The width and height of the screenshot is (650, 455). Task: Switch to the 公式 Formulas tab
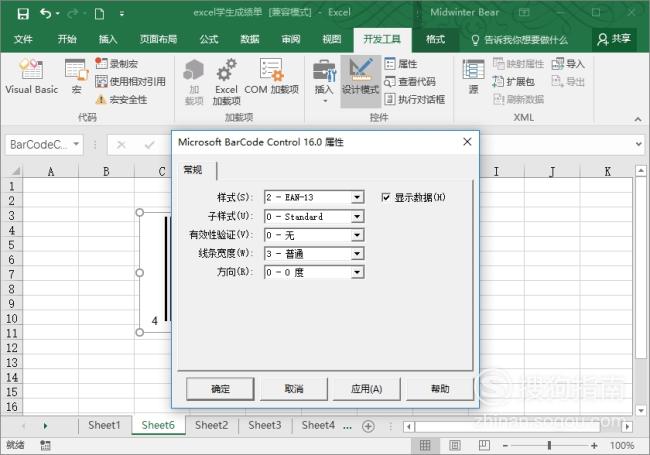[209, 39]
